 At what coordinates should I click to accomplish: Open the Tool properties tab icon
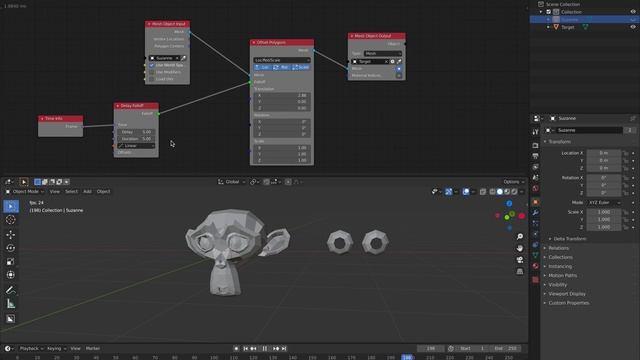[536, 132]
